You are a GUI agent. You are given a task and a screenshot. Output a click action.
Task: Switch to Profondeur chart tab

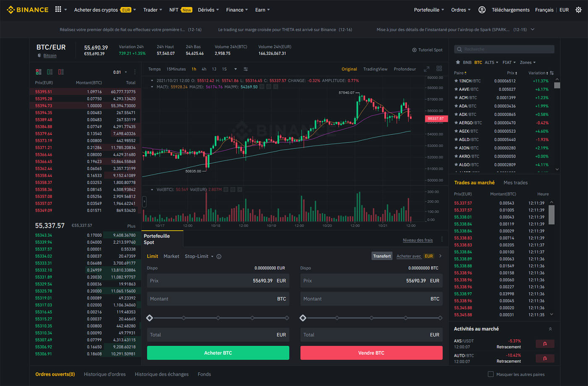click(x=405, y=69)
